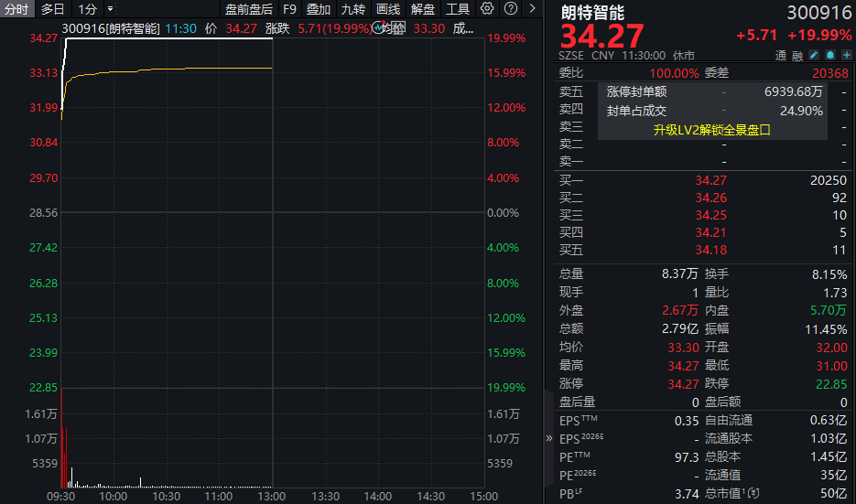The image size is (856, 504).
Task: Click the 13:00 time axis marker
Action: pos(271,497)
